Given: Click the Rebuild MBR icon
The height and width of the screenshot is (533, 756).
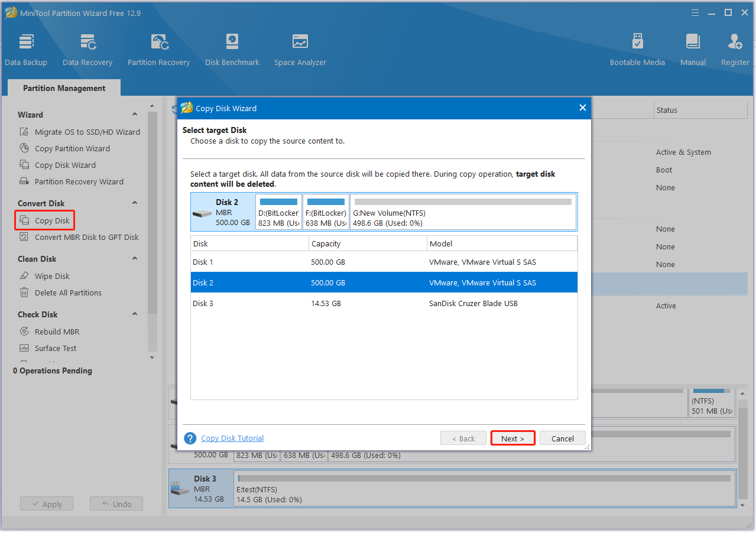Looking at the screenshot, I should pyautogui.click(x=24, y=331).
